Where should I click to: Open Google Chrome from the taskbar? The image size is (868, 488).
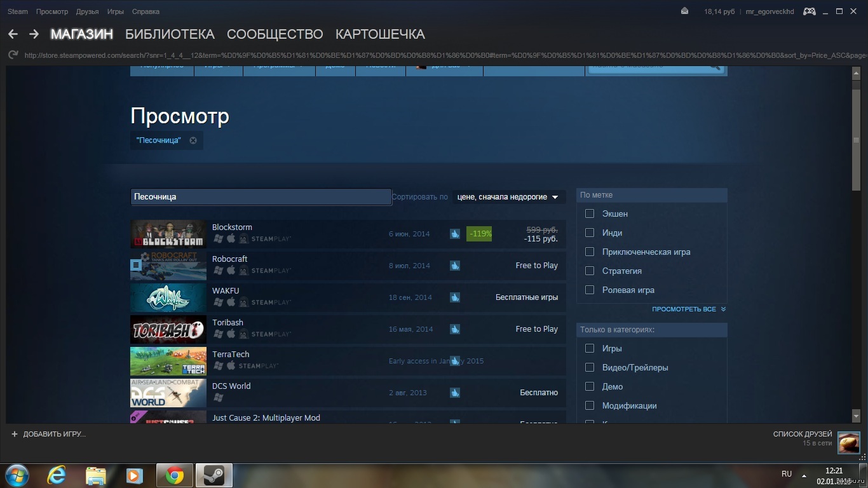175,475
